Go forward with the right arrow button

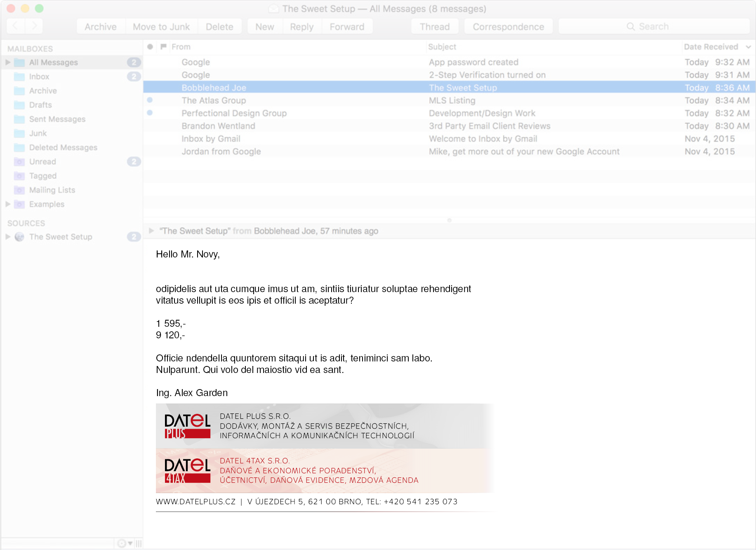click(34, 26)
